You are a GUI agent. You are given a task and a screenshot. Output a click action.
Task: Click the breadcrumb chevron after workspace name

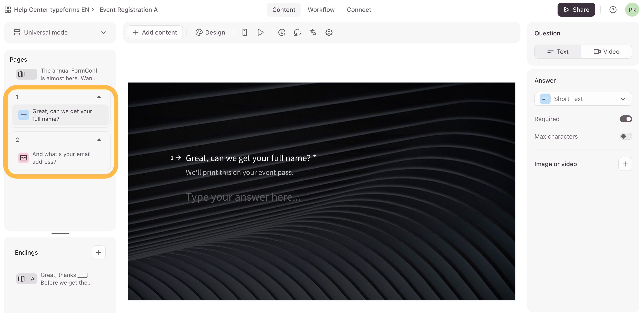[x=93, y=10]
